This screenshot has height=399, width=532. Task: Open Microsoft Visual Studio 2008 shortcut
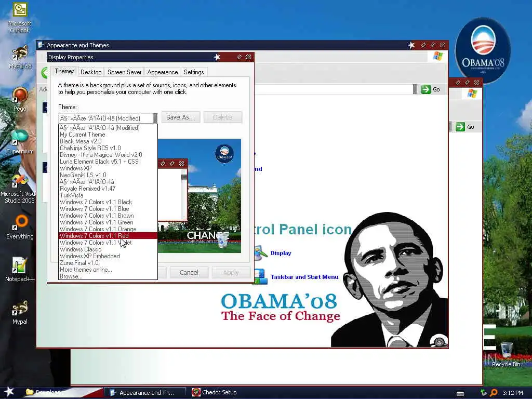pos(20,188)
